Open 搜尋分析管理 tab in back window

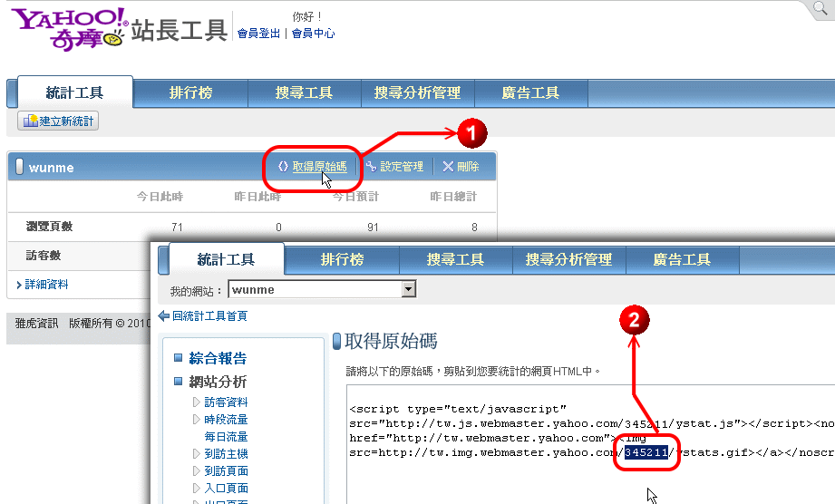pos(417,92)
